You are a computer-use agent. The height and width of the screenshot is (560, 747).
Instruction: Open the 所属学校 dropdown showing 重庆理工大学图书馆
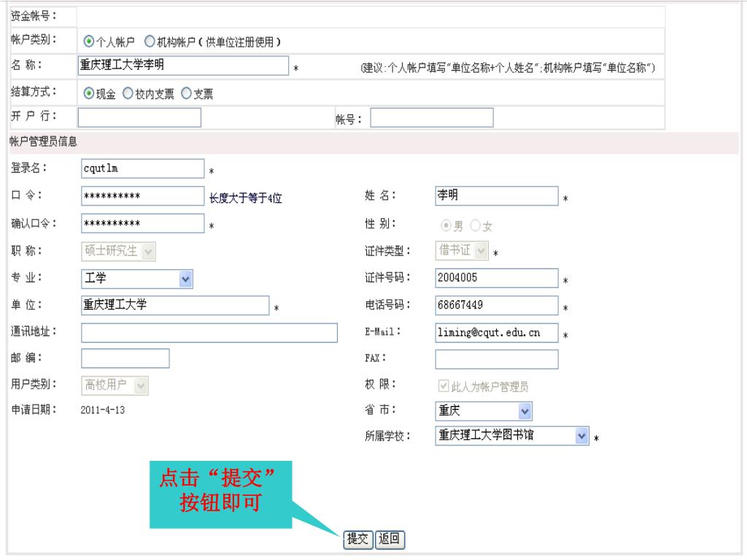(512, 436)
